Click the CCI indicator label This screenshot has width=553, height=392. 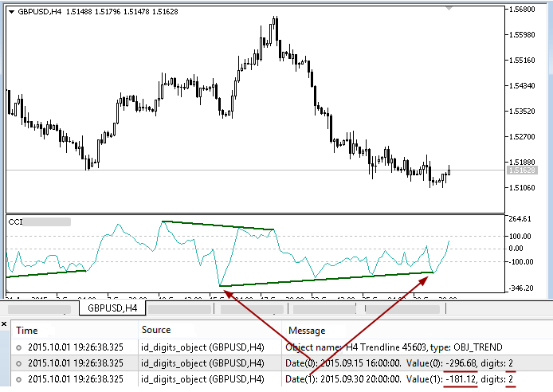click(15, 221)
